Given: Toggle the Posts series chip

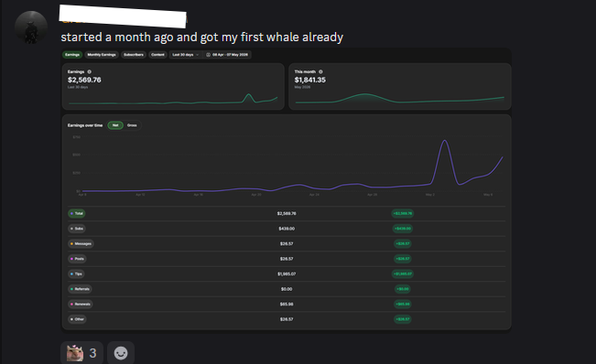Looking at the screenshot, I should pos(77,259).
